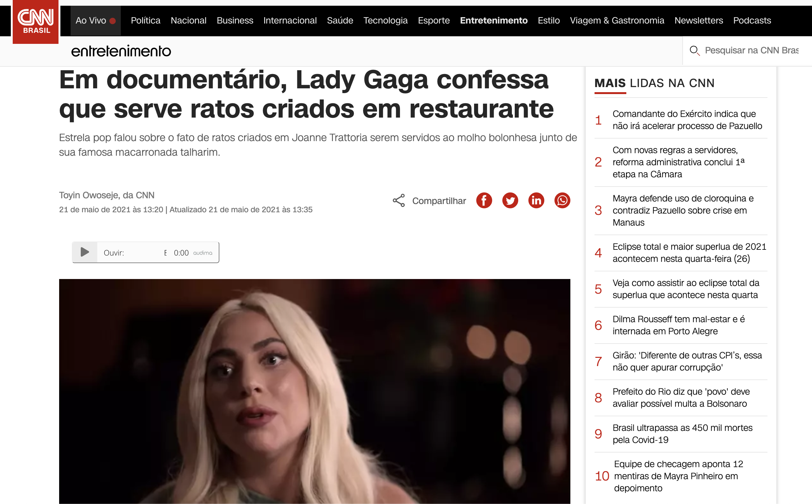This screenshot has height=504, width=812.
Task: Share article via LinkedIn icon
Action: coord(536,201)
